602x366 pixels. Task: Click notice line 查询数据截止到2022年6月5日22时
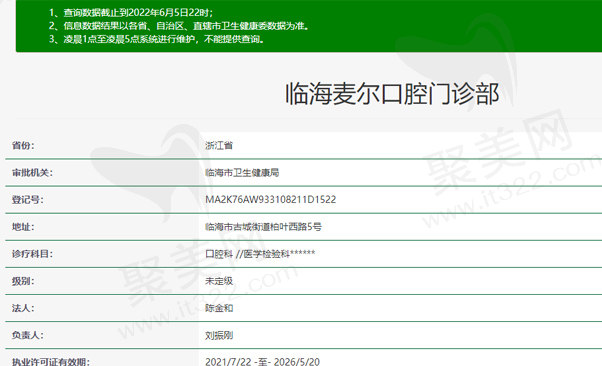tap(131, 13)
